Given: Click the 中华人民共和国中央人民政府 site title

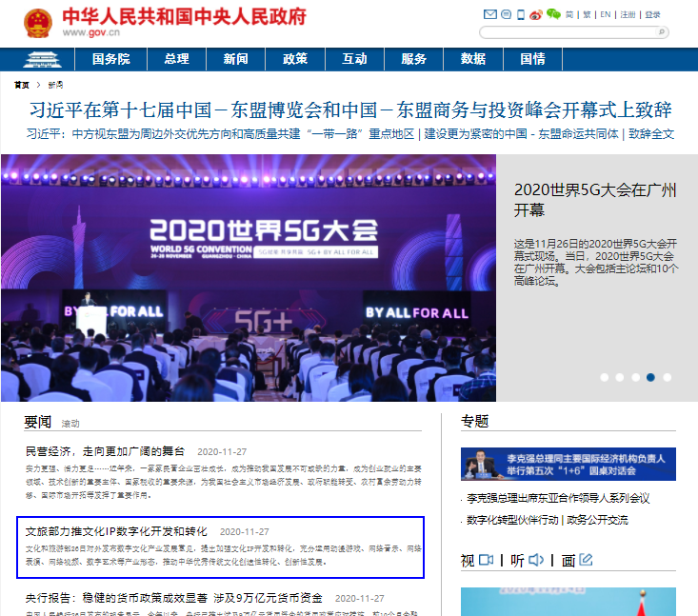Looking at the screenshot, I should 185,16.
